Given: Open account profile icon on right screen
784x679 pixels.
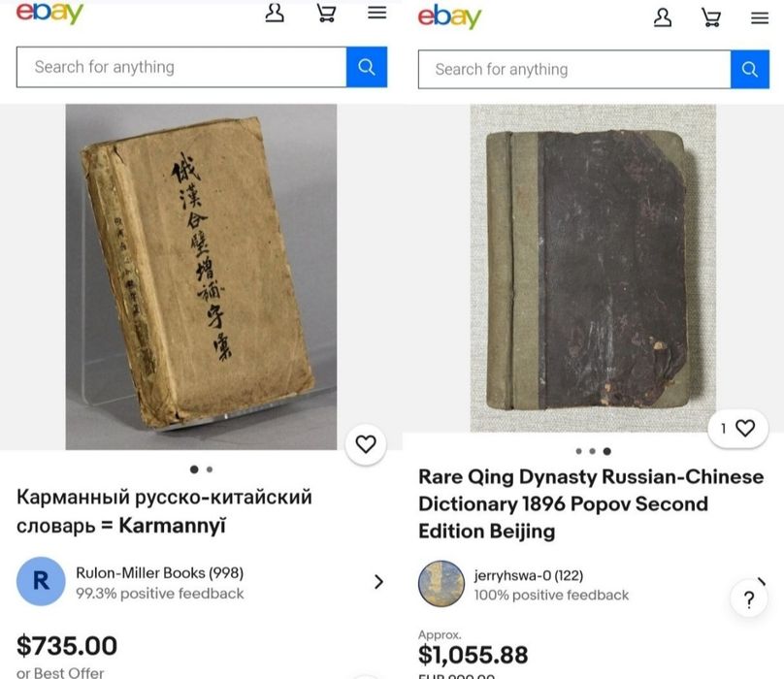Looking at the screenshot, I should click(663, 17).
